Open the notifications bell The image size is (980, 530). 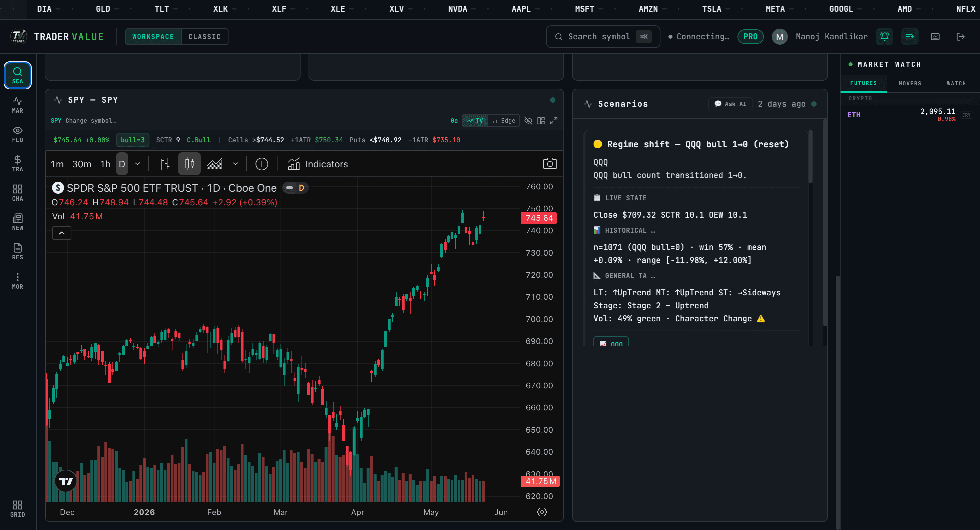click(x=885, y=36)
